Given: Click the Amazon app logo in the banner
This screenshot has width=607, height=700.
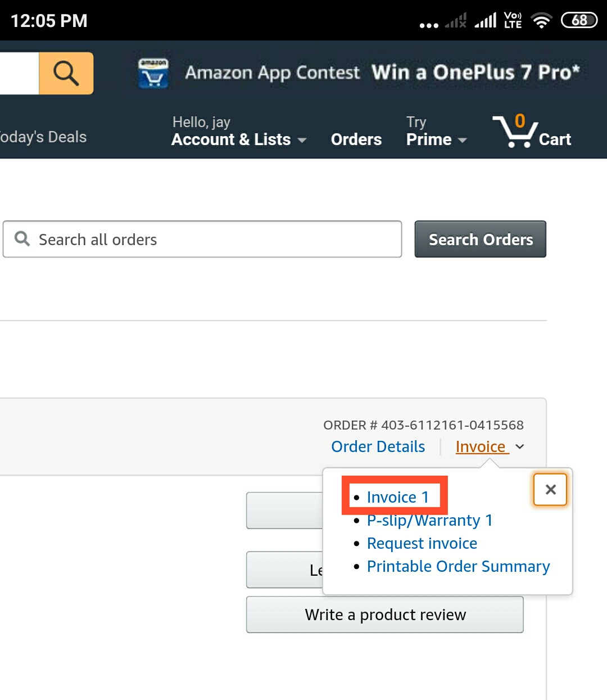Looking at the screenshot, I should (151, 72).
